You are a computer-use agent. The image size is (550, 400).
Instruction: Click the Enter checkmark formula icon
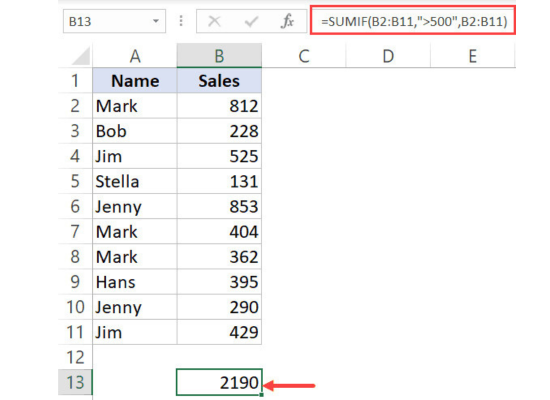[x=251, y=21]
